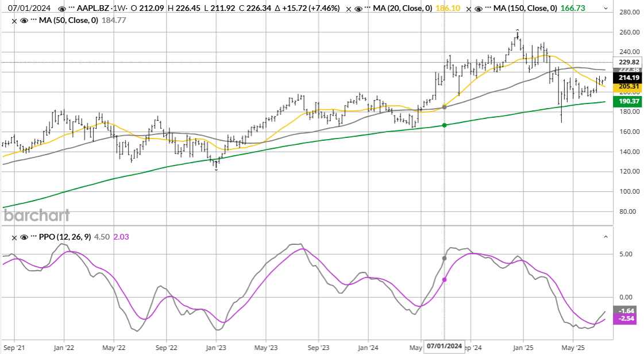Click the 260.00 price axis label
644x354 pixels.
(x=630, y=32)
